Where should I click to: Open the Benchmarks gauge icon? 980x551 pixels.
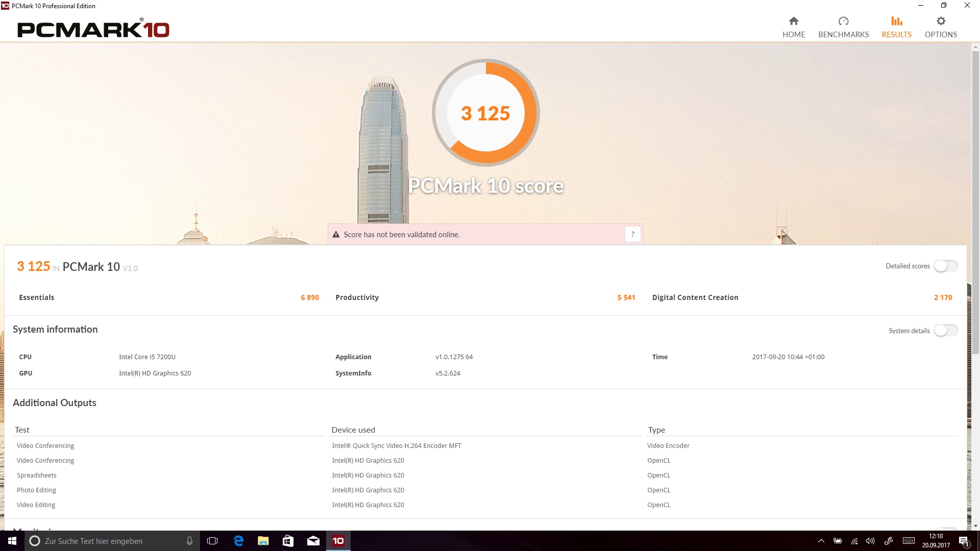point(843,21)
